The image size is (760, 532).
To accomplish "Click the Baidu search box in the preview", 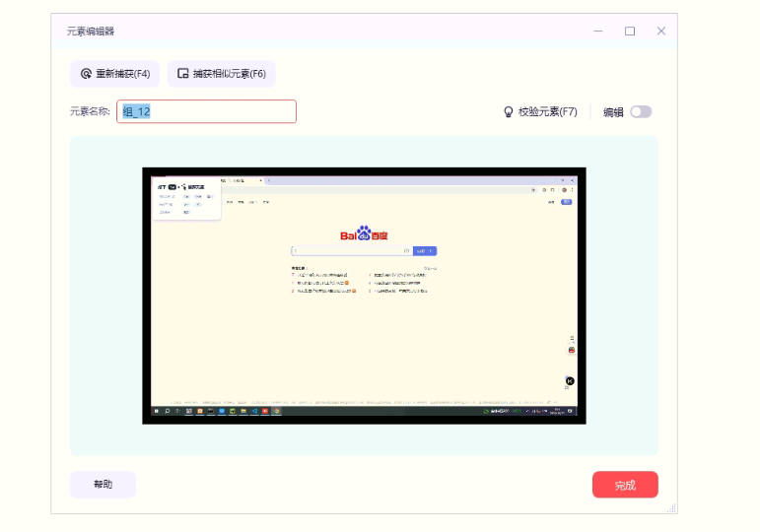I will click(352, 250).
